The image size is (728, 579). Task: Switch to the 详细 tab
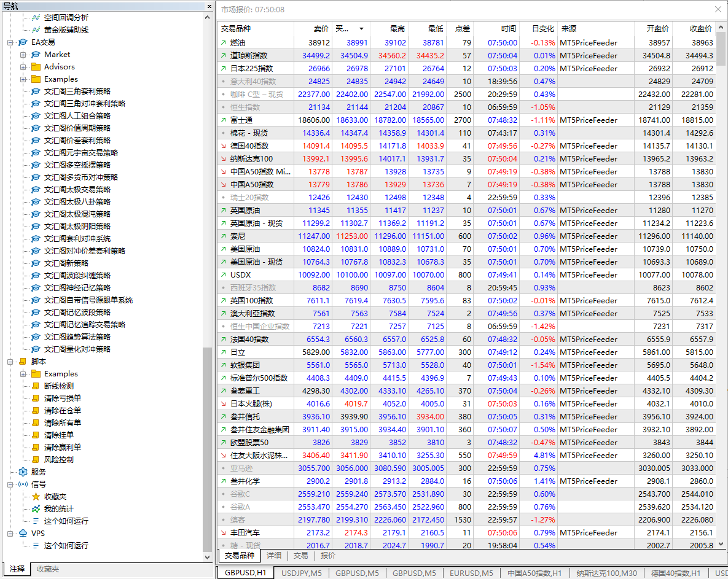pos(273,556)
